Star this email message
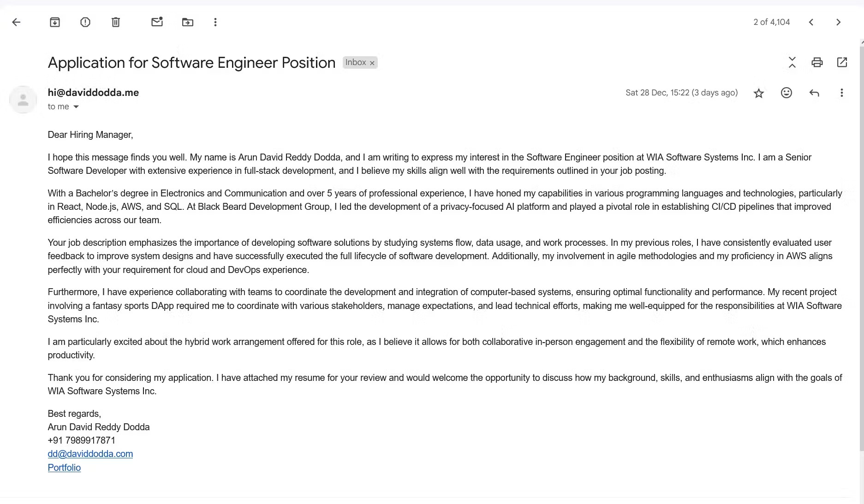This screenshot has height=504, width=864. 759,93
